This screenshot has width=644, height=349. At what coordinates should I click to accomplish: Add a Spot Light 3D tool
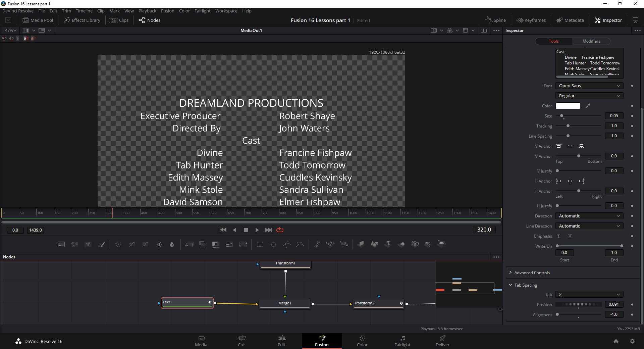click(x=428, y=244)
